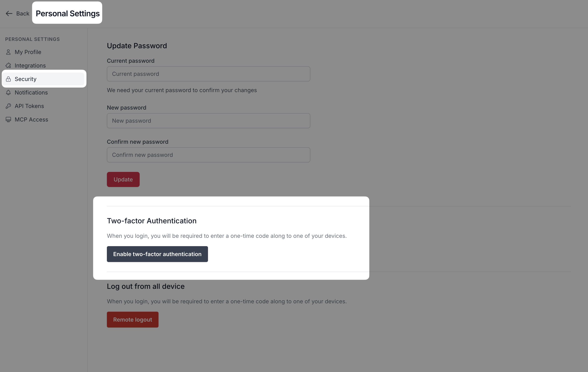Open API Tokens page
This screenshot has height=372, width=588.
[x=29, y=106]
